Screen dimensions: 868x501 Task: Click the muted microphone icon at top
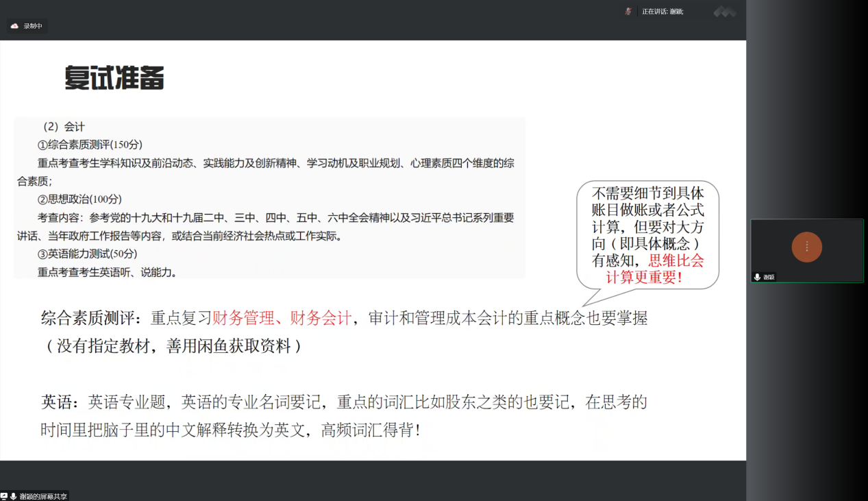pyautogui.click(x=628, y=11)
